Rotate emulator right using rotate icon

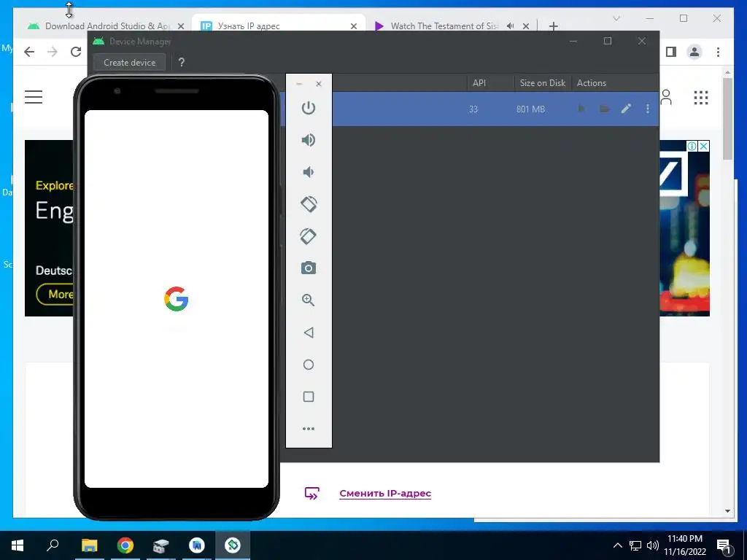309,236
